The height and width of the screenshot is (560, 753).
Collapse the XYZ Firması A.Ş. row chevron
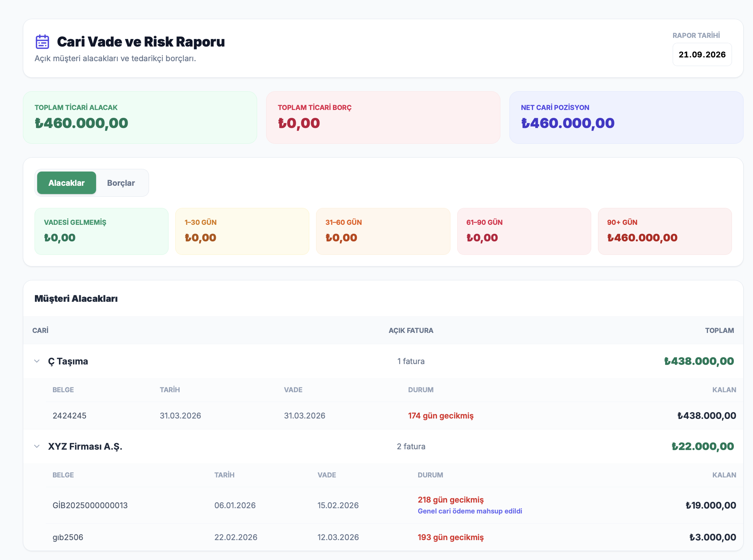click(37, 446)
